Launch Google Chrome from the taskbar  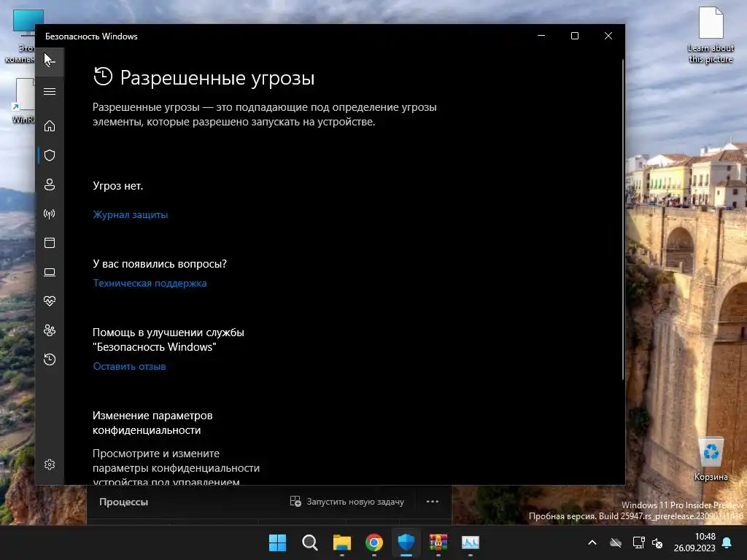click(374, 542)
